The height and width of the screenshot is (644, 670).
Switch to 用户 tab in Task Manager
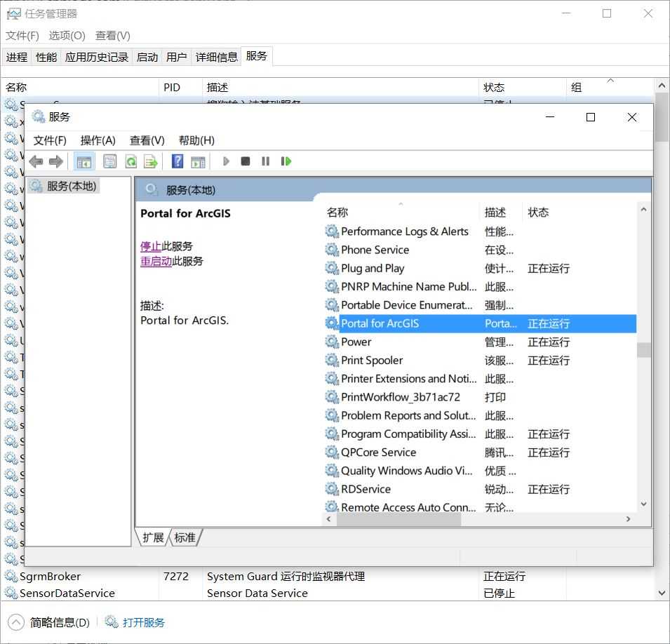(177, 57)
